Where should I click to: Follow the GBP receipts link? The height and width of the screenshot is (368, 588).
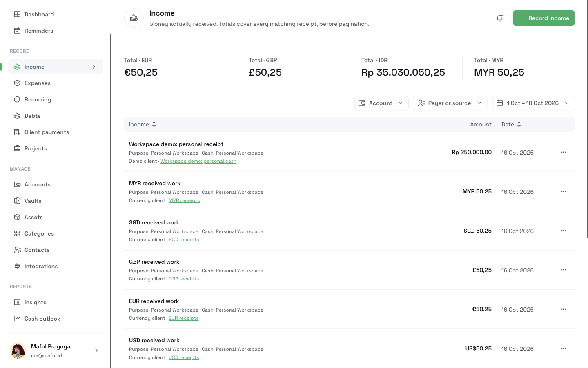coord(184,279)
